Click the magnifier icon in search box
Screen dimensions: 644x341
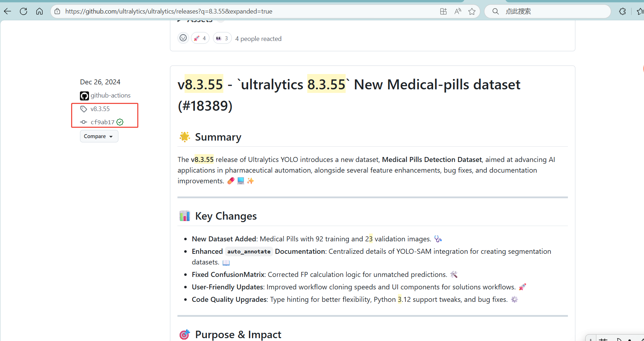495,11
